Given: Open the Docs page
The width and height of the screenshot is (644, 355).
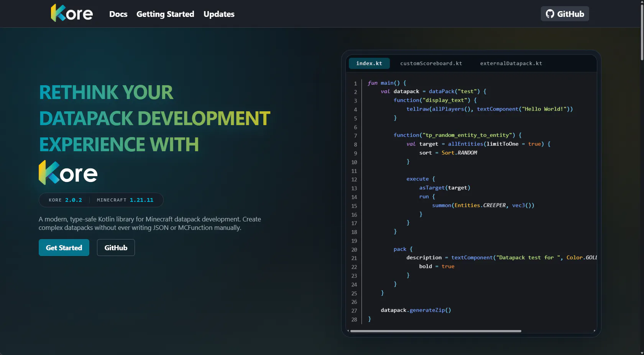Looking at the screenshot, I should click(118, 14).
